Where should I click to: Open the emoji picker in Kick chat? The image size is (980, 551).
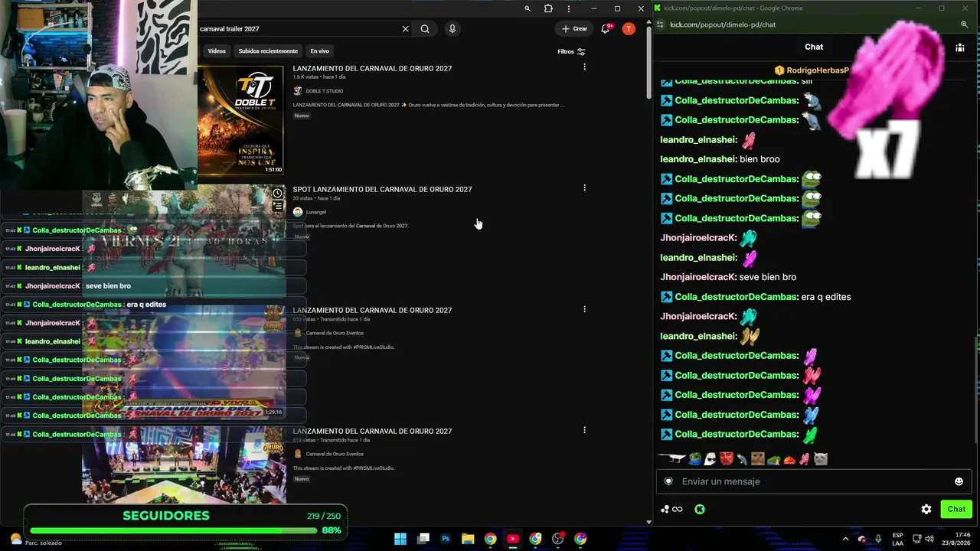click(x=959, y=481)
